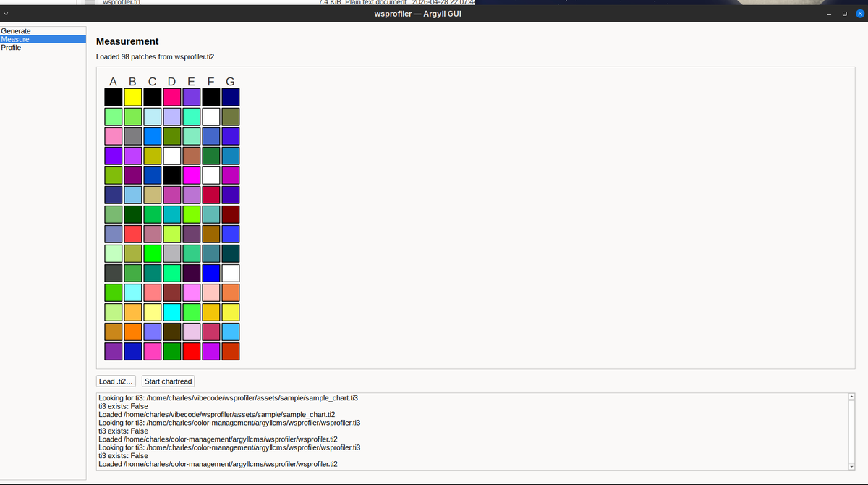The image size is (868, 485).
Task: Select the hot pink patch under column D header
Action: click(172, 97)
